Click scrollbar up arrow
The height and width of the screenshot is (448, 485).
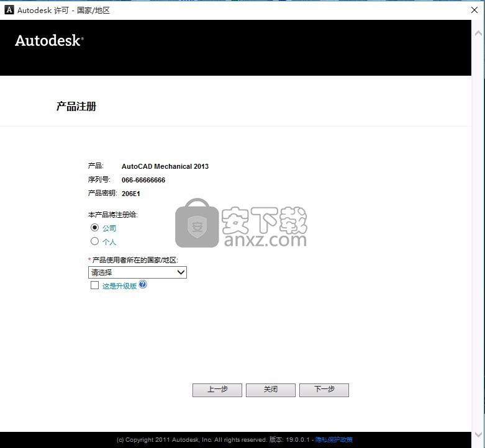click(x=478, y=33)
